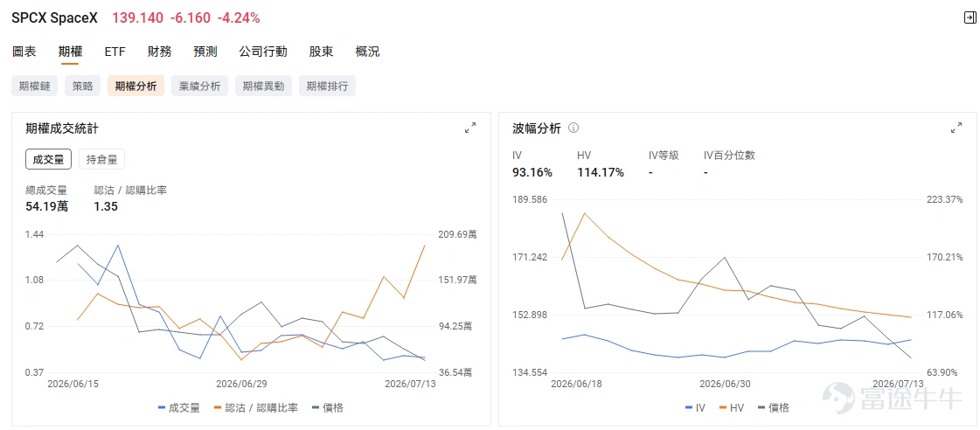The width and height of the screenshot is (980, 430).
Task: Open the ETF tab
Action: coord(115,52)
